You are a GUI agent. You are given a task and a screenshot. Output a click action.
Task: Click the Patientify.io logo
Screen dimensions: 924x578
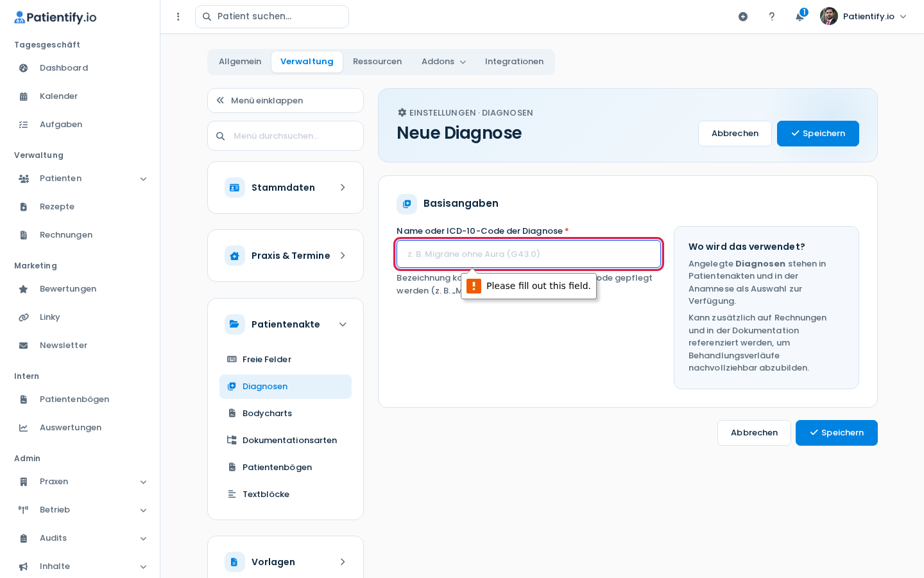pyautogui.click(x=55, y=17)
